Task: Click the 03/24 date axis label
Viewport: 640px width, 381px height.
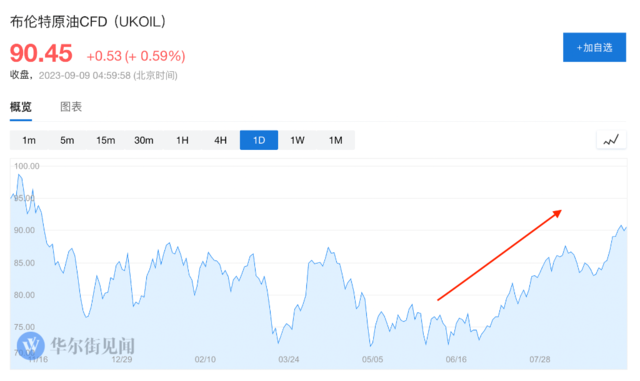Action: click(x=289, y=359)
